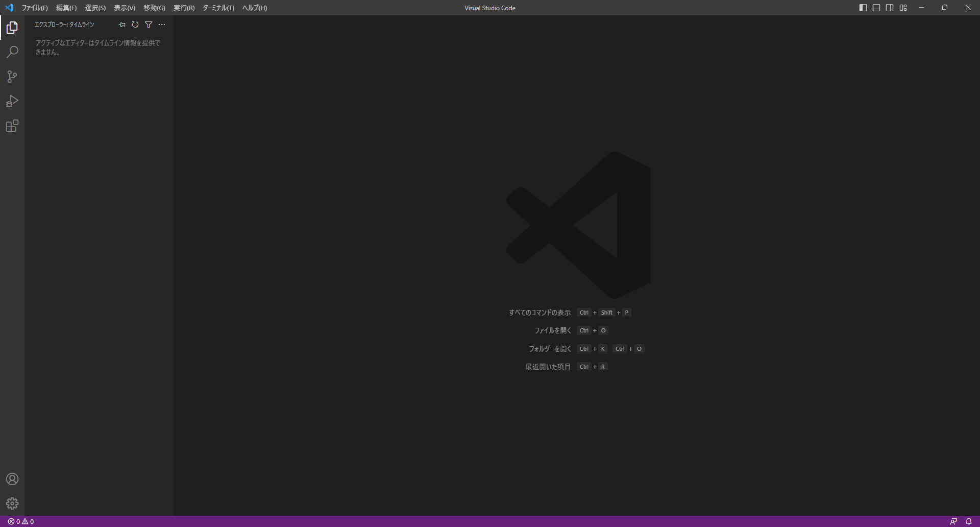Click the フォルダーを開く text
This screenshot has width=980, height=527.
pyautogui.click(x=550, y=349)
